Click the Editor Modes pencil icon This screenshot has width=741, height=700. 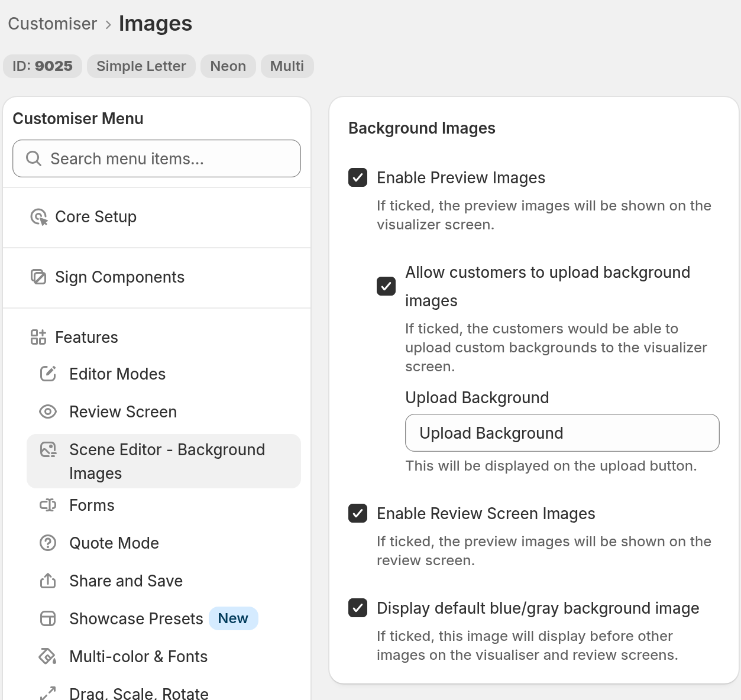click(48, 374)
